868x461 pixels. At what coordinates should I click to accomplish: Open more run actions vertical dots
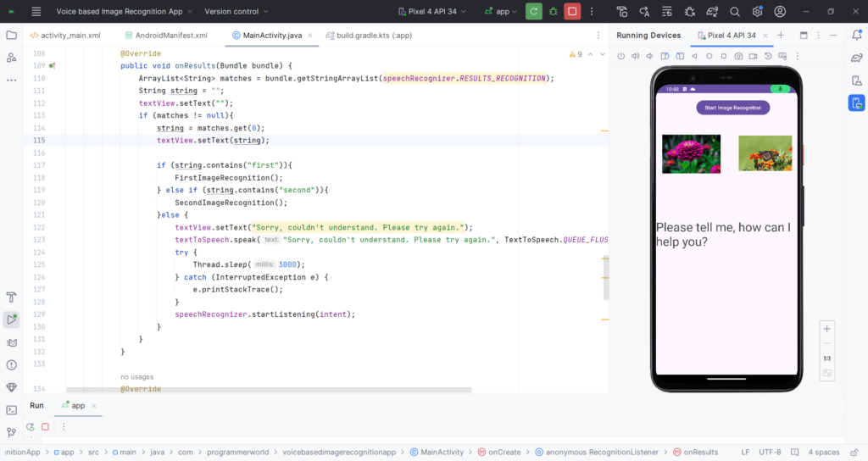[592, 11]
